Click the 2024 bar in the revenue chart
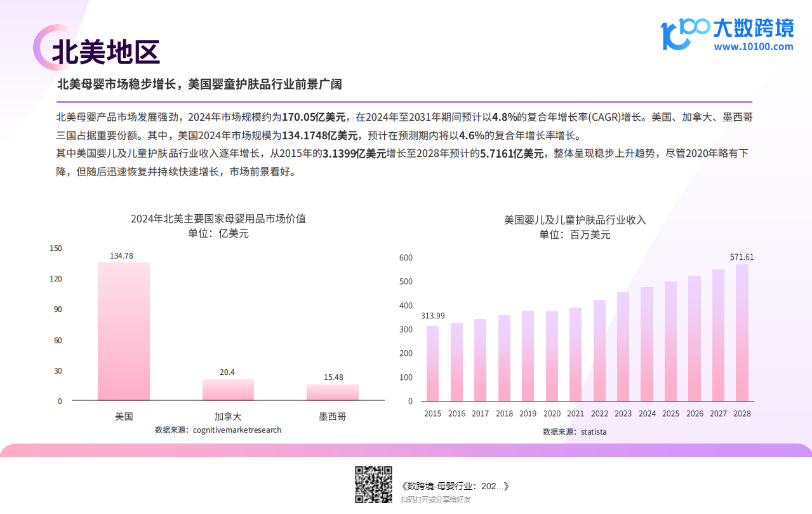 (x=647, y=344)
